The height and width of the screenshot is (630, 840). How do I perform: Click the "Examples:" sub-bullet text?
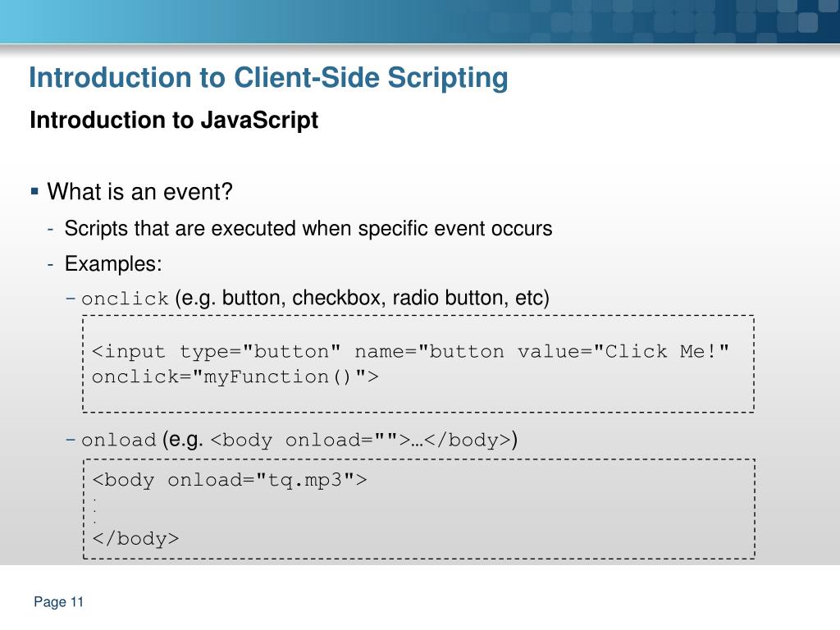(114, 264)
